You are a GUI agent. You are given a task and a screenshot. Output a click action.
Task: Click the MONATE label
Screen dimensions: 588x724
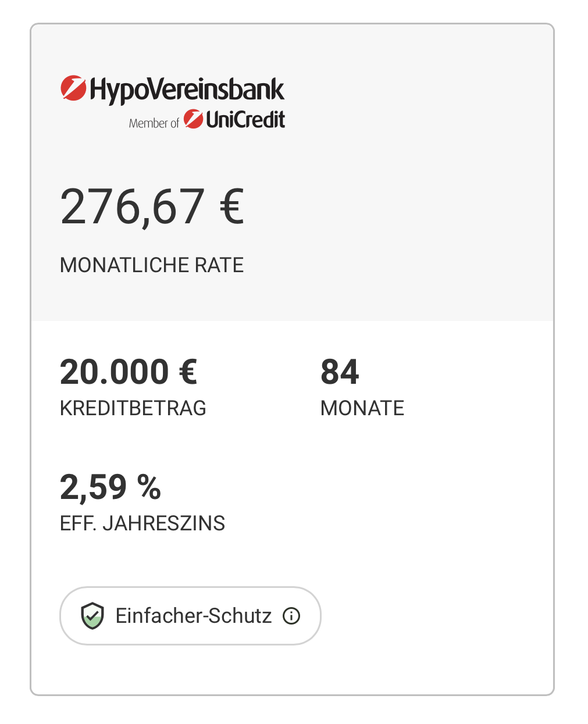pos(362,408)
